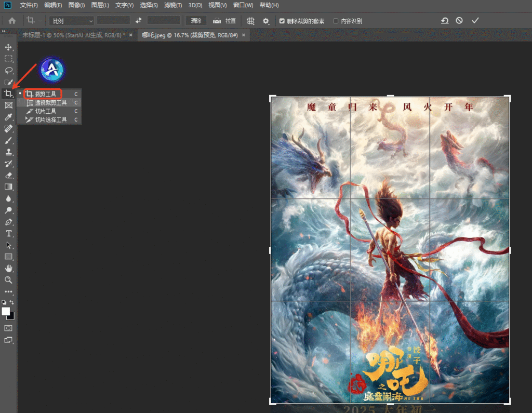Open the 选择(S) menu
532x413 pixels.
tap(149, 5)
